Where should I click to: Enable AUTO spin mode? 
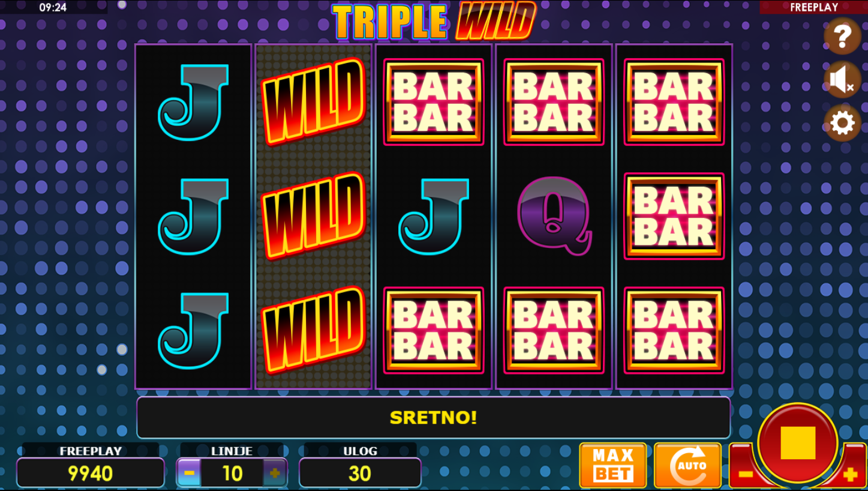(x=687, y=465)
